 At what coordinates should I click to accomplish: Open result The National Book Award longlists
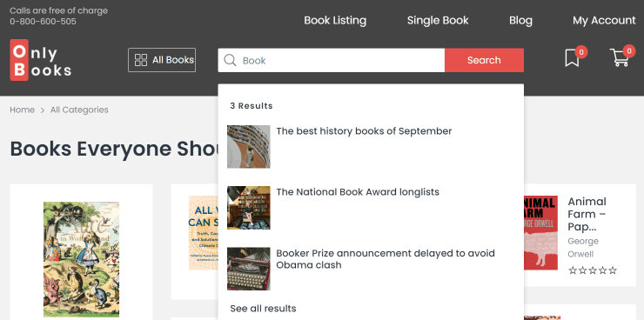click(x=358, y=191)
